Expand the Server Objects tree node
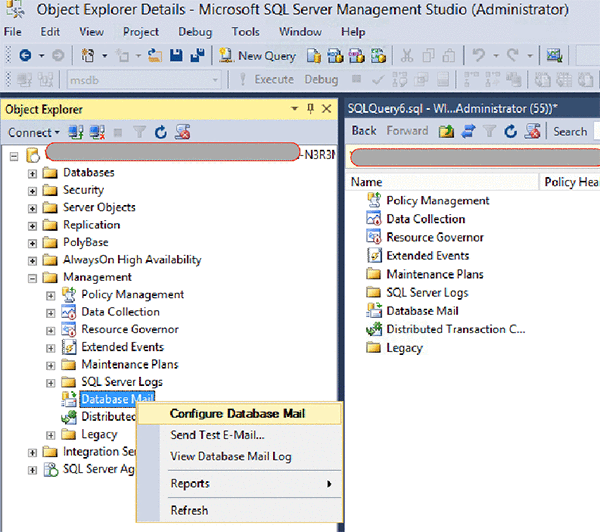This screenshot has width=600, height=532. tap(33, 208)
